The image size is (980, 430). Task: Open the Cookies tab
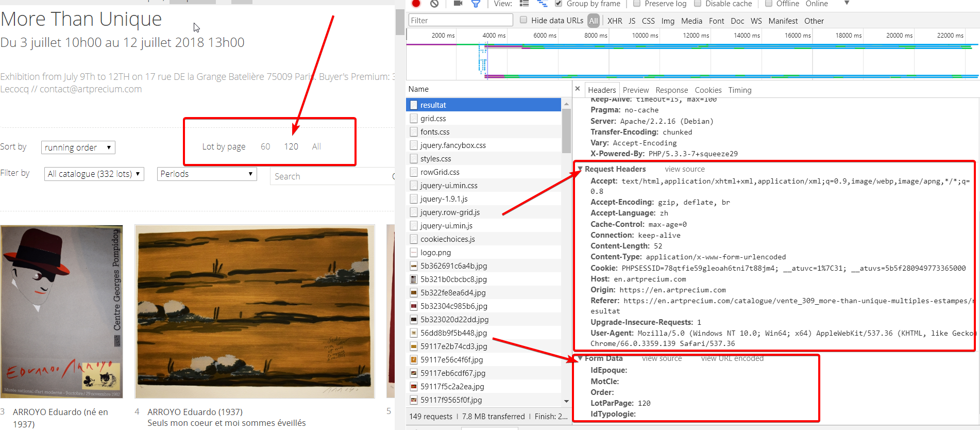pyautogui.click(x=708, y=90)
